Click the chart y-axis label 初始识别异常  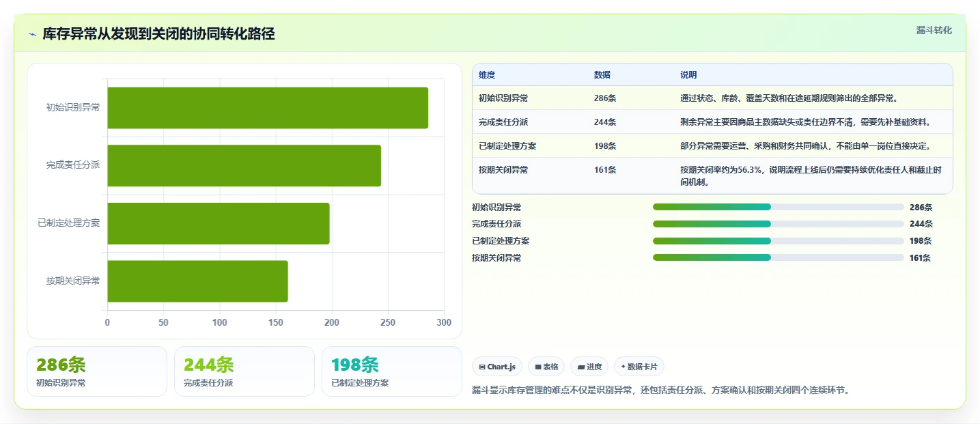click(73, 108)
